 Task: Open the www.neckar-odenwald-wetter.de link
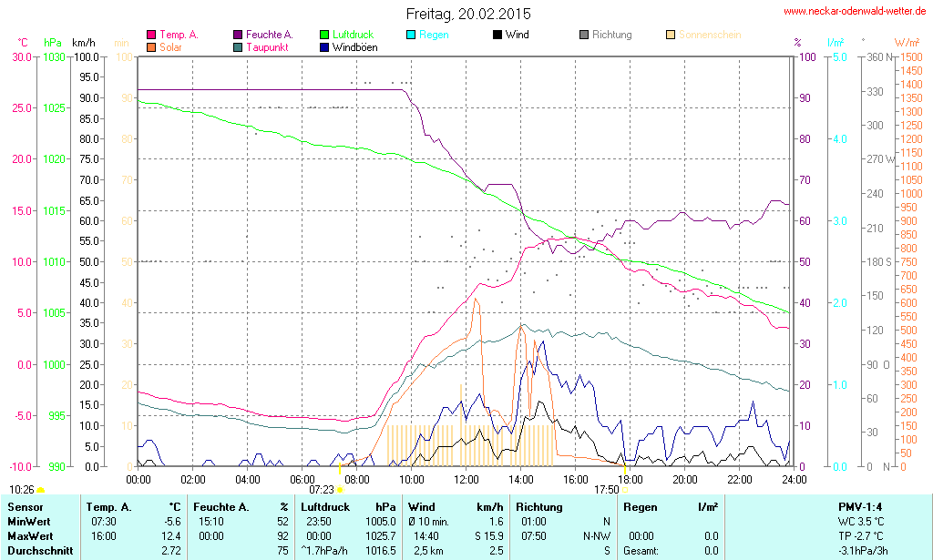[x=855, y=12]
